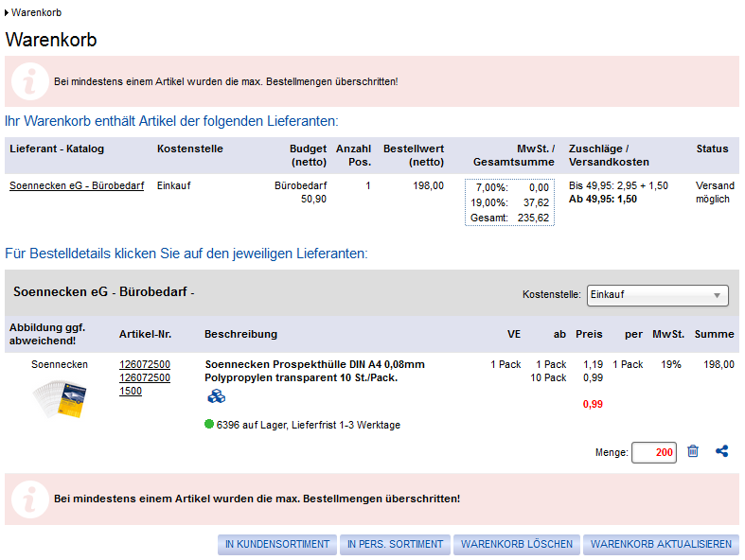Click the blue cubes icon under the description
Image resolution: width=745 pixels, height=560 pixels.
tap(216, 396)
